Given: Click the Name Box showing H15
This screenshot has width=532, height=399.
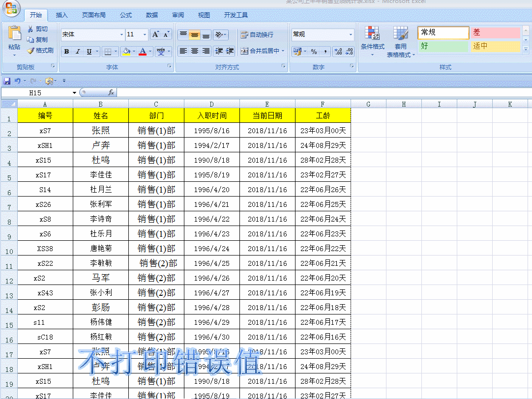Looking at the screenshot, I should [x=35, y=92].
